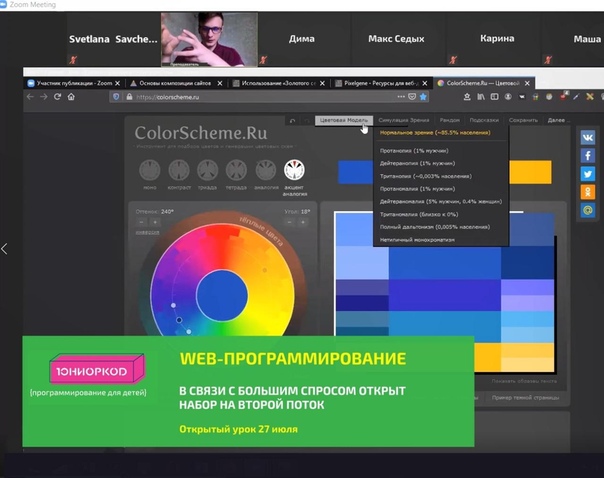This screenshot has width=604, height=478.
Task: Bookmark page with the star icon
Action: 423,97
